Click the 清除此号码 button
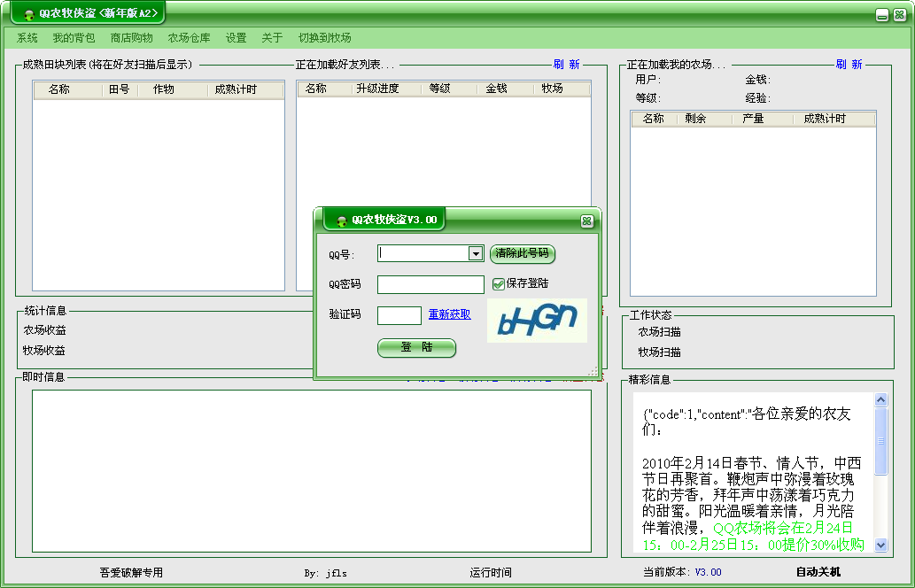Image resolution: width=915 pixels, height=588 pixels. 523,253
